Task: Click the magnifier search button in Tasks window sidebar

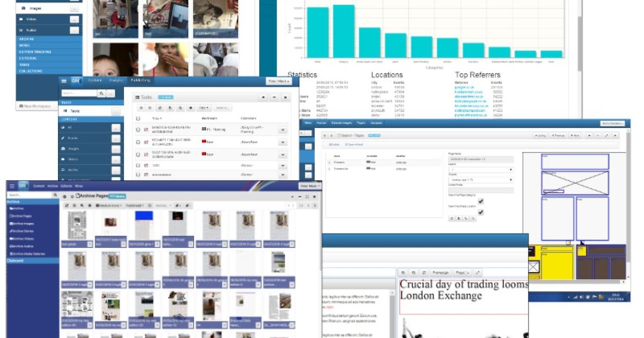Action: [101, 93]
